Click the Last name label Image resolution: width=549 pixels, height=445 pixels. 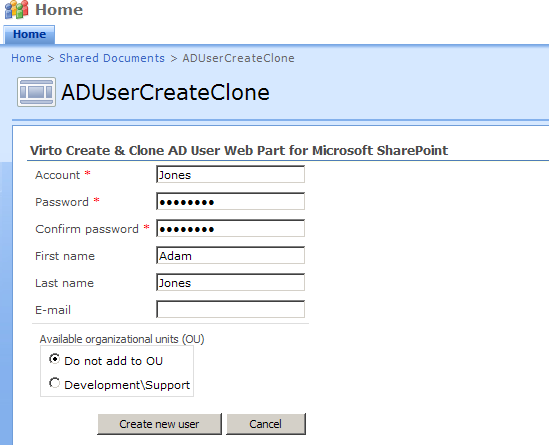pyautogui.click(x=64, y=283)
